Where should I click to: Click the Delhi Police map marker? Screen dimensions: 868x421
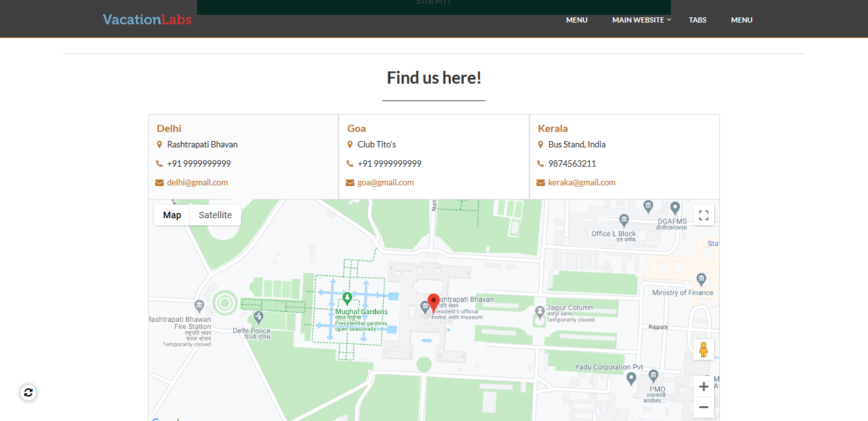[259, 317]
